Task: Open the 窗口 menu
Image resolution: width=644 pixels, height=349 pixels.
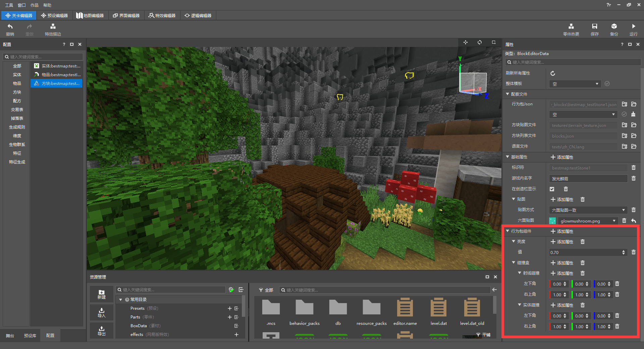Action: tap(21, 5)
